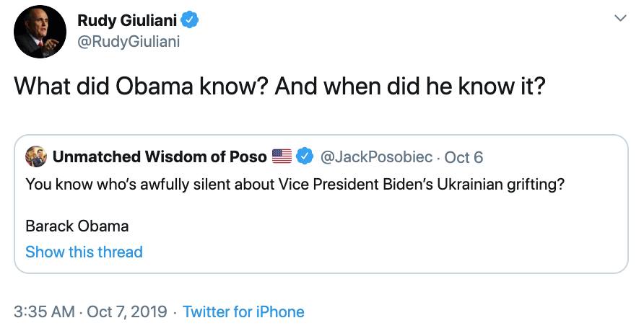Click the '3:35 AM' tweet timestamp
The height and width of the screenshot is (336, 644).
click(45, 312)
